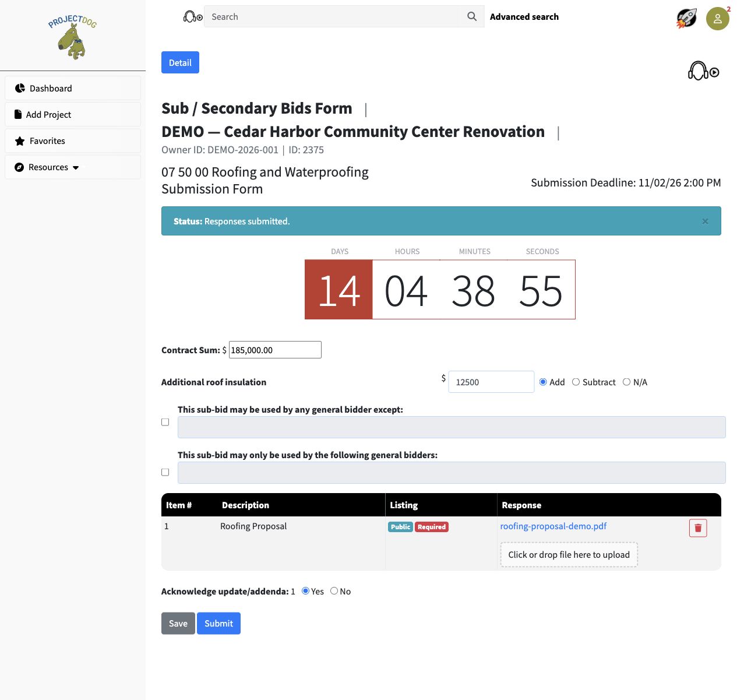737x700 pixels.
Task: Click the Submit button
Action: click(218, 624)
